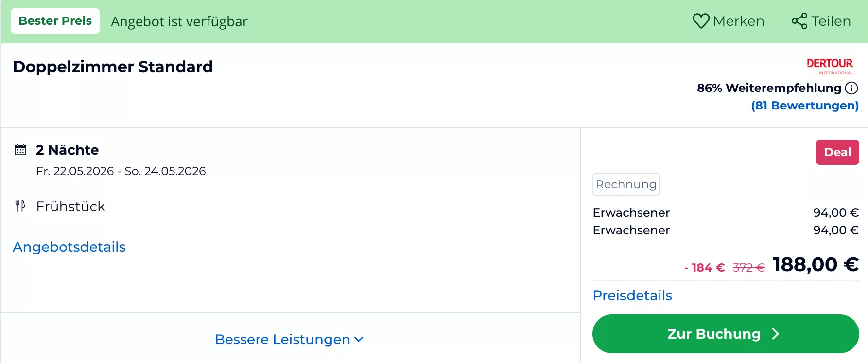This screenshot has height=363, width=868.
Task: Click the heart icon to save offer
Action: point(701,21)
